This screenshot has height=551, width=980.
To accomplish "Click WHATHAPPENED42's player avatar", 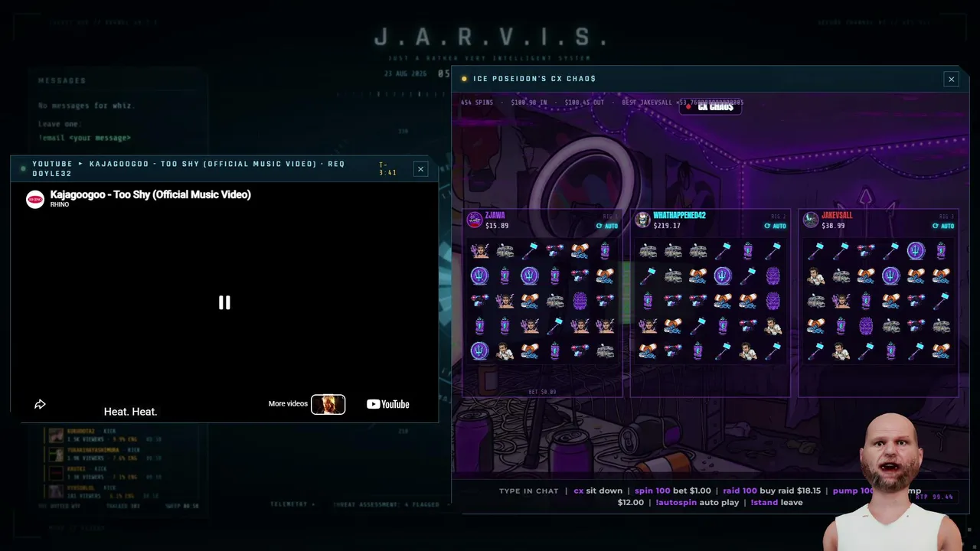I will tap(642, 220).
